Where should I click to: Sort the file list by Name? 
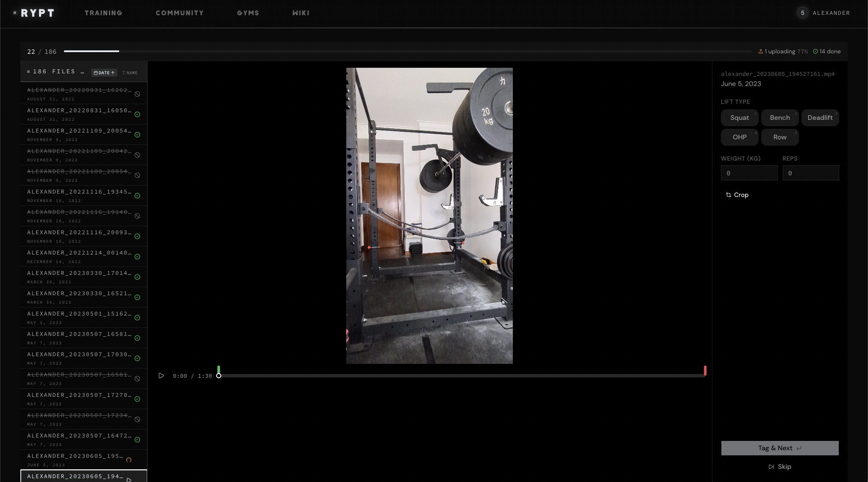[x=130, y=73]
